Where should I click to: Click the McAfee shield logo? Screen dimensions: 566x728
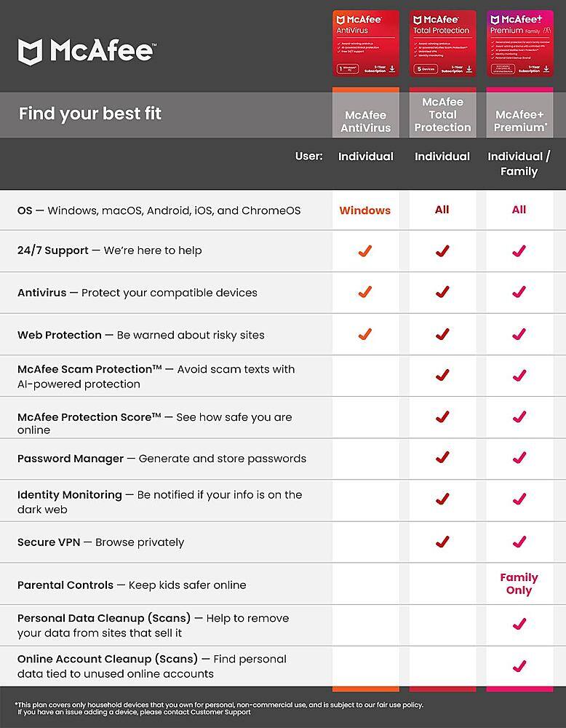(31, 52)
